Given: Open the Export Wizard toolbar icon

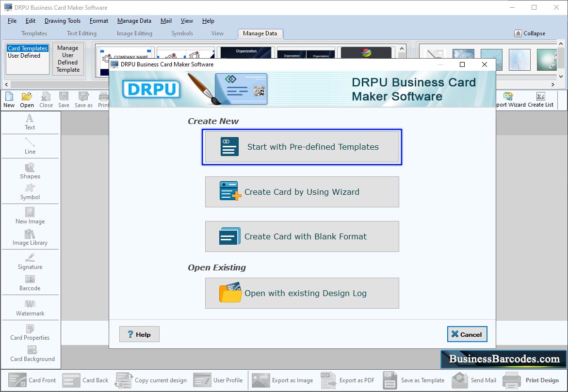Looking at the screenshot, I should 510,100.
